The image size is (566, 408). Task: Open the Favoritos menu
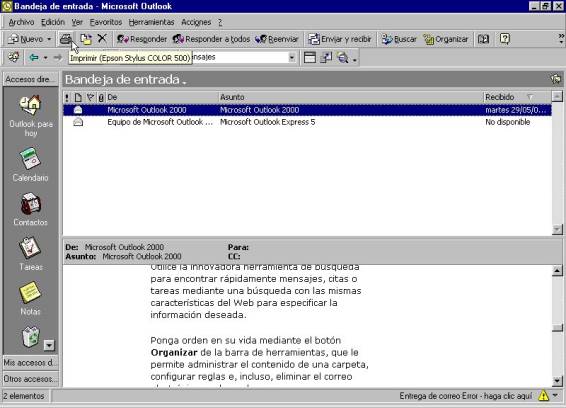pos(106,22)
